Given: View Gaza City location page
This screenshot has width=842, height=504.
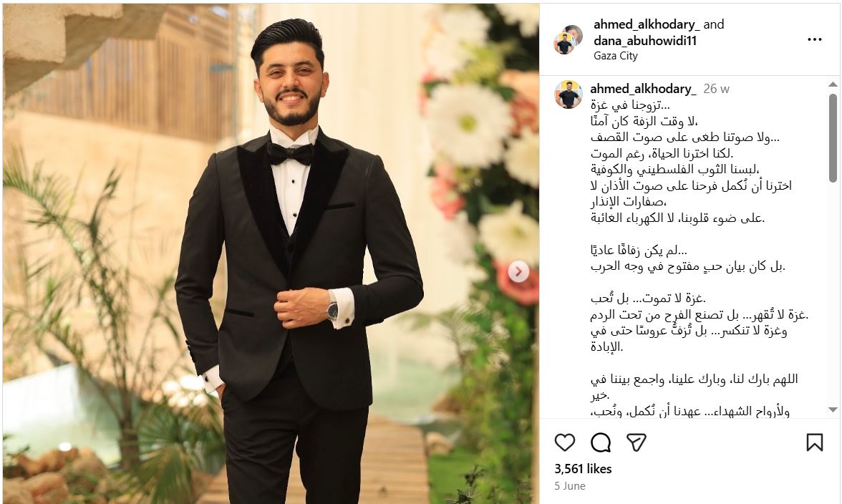Looking at the screenshot, I should pos(616,56).
